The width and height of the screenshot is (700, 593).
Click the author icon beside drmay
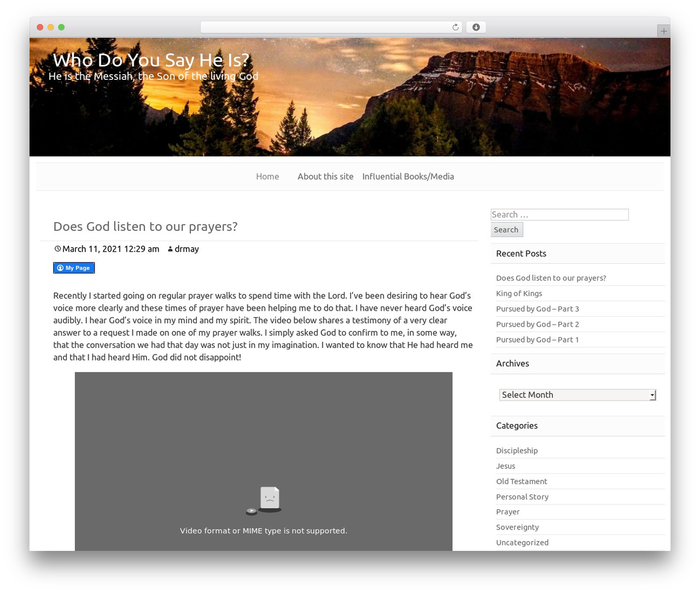tap(170, 249)
